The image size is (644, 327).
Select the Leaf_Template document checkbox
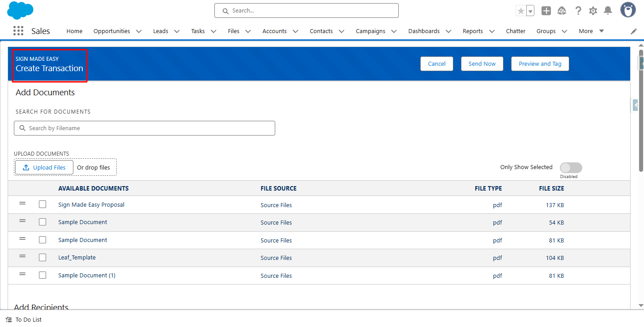(x=43, y=258)
